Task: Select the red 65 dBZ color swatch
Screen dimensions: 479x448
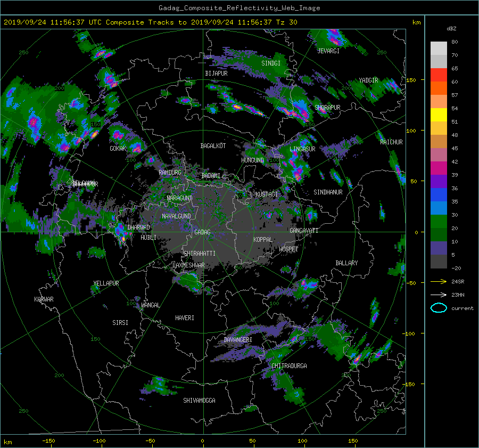Action: tap(439, 75)
